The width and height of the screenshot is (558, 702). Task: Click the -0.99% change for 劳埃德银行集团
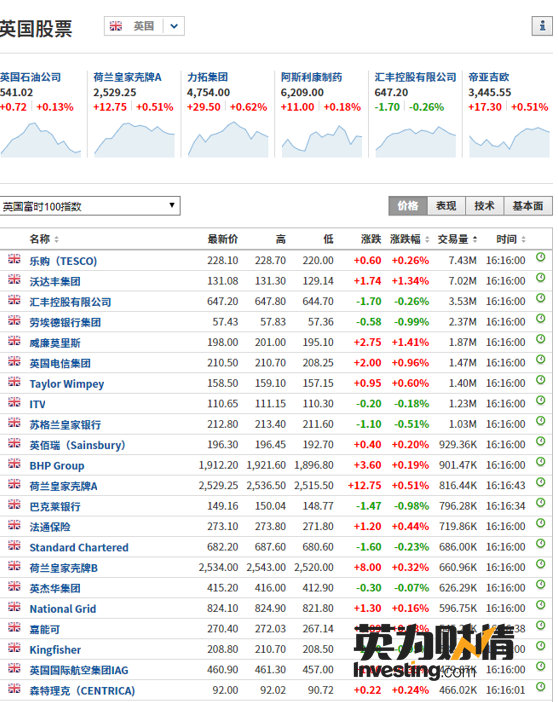(x=411, y=322)
